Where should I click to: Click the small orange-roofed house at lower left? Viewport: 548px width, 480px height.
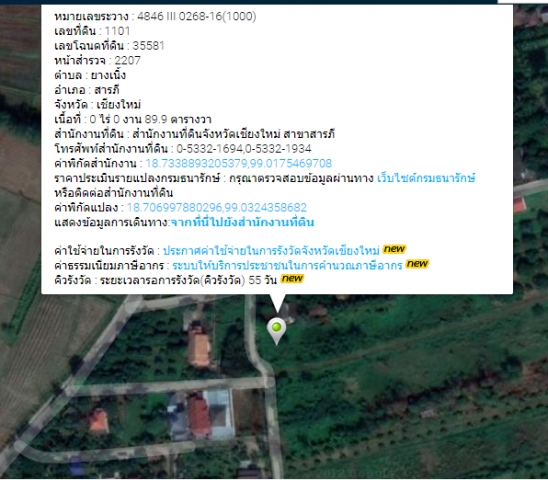click(98, 421)
